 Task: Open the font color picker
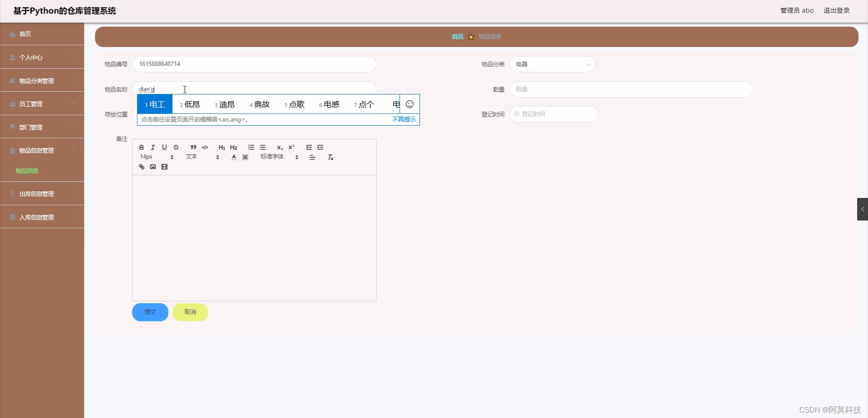(x=234, y=157)
